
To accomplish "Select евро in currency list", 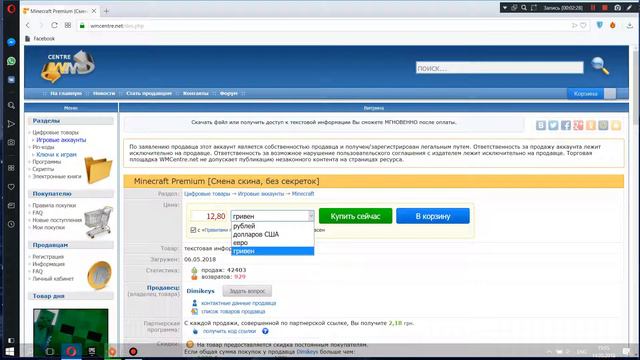I will [x=273, y=243].
